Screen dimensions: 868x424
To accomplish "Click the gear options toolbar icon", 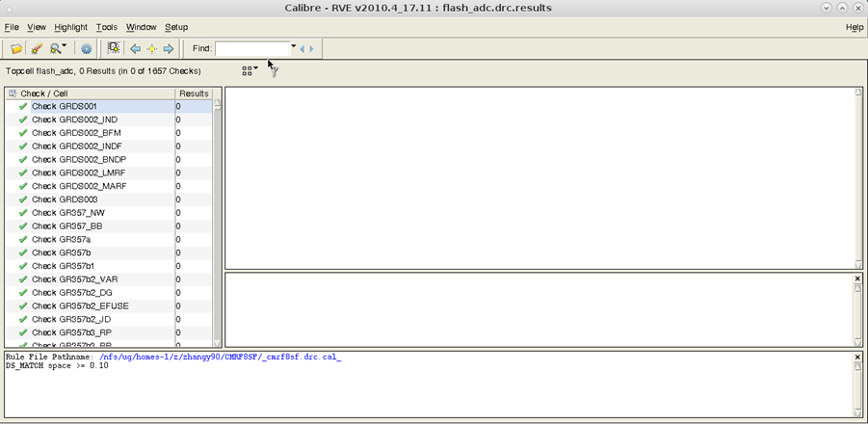I will click(86, 48).
